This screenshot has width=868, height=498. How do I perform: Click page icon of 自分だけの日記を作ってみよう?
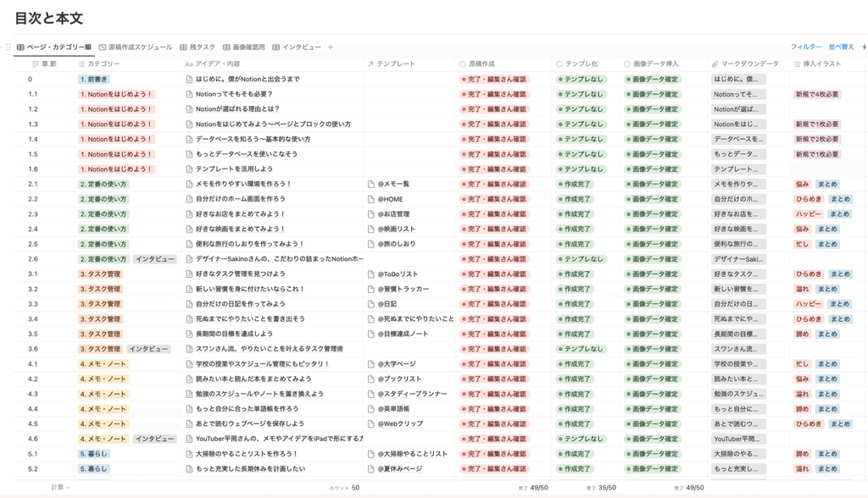pos(189,304)
